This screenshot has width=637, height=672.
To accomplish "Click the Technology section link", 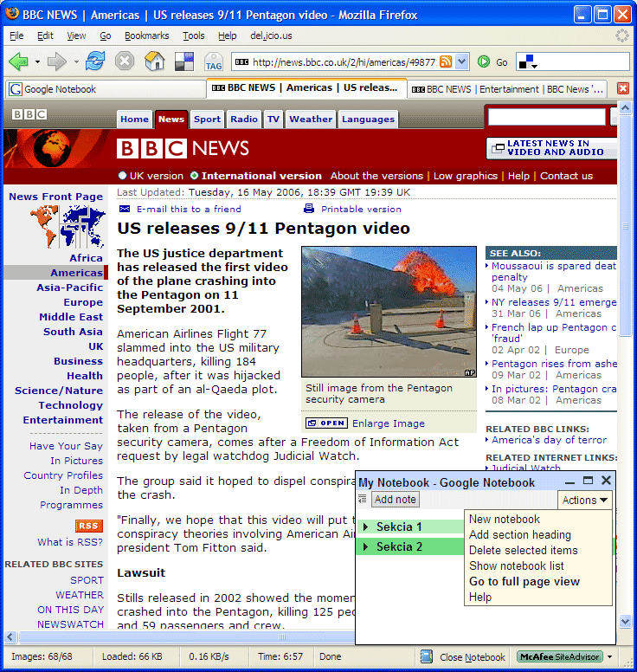I will pyautogui.click(x=71, y=405).
